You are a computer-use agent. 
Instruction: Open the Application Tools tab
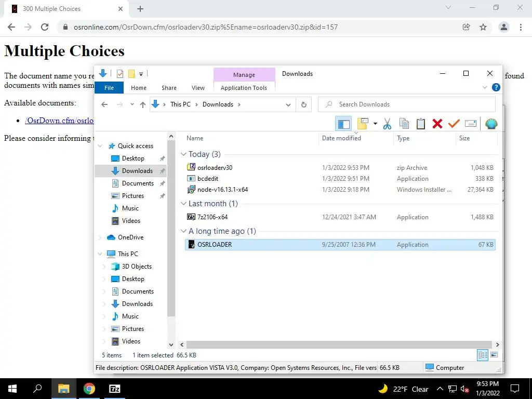tap(244, 88)
